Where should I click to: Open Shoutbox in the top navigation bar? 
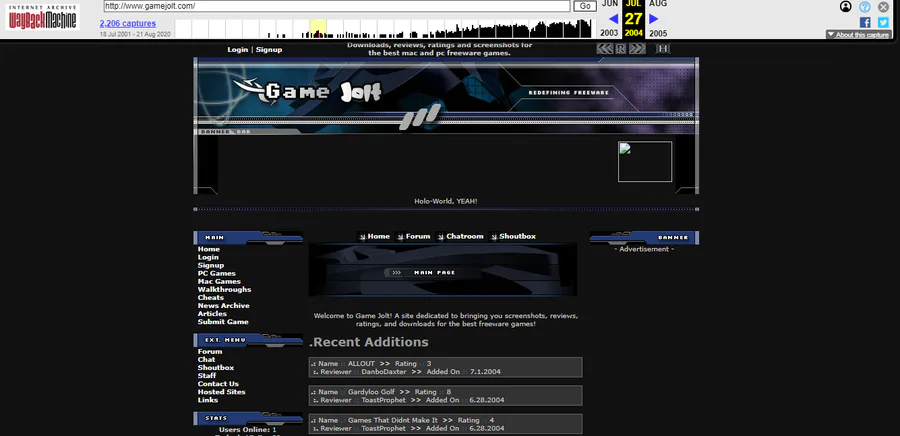click(517, 236)
